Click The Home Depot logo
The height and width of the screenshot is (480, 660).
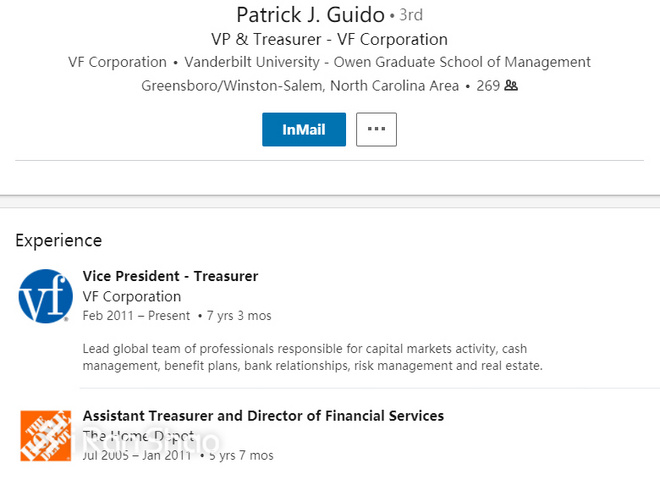pos(45,435)
